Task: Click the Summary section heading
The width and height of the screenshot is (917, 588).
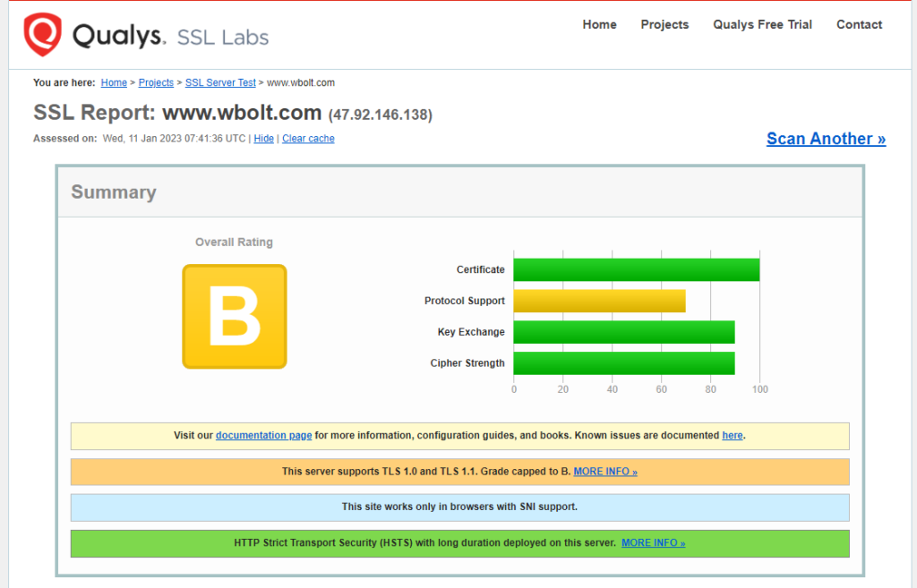Action: click(x=114, y=192)
